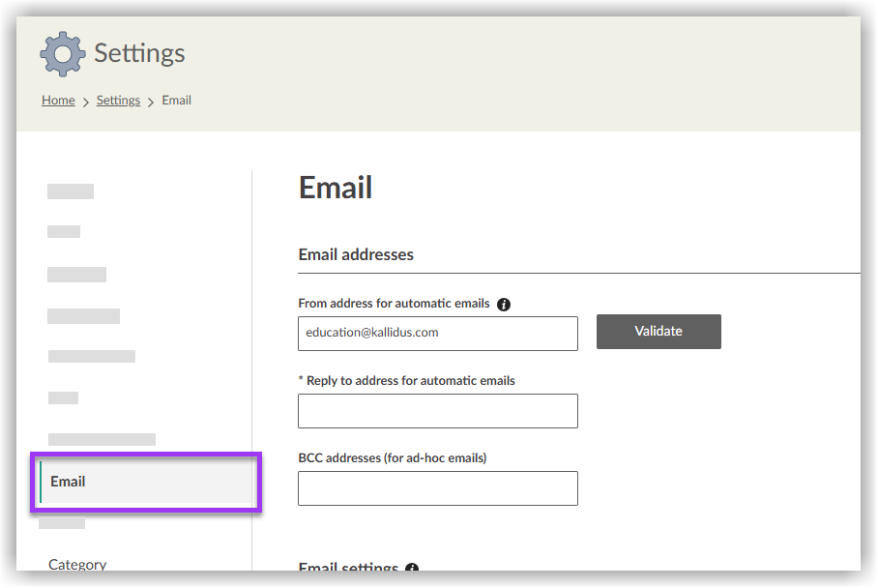Open the Settings breadcrumb link
This screenshot has width=878, height=588.
coord(117,100)
